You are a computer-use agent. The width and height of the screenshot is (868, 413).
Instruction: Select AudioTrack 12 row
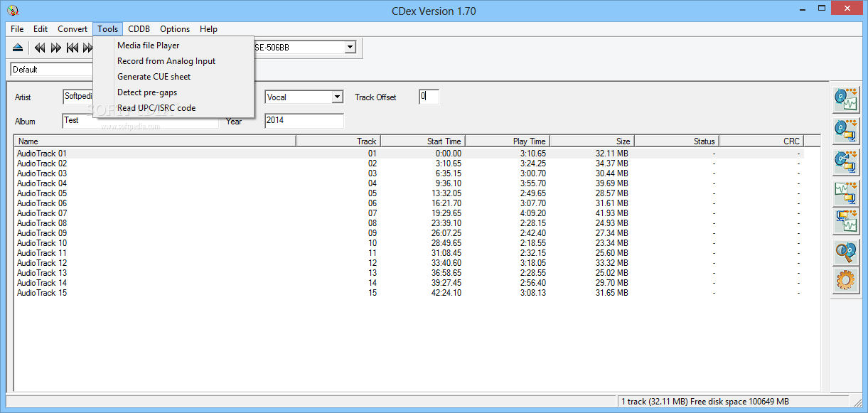click(x=417, y=263)
